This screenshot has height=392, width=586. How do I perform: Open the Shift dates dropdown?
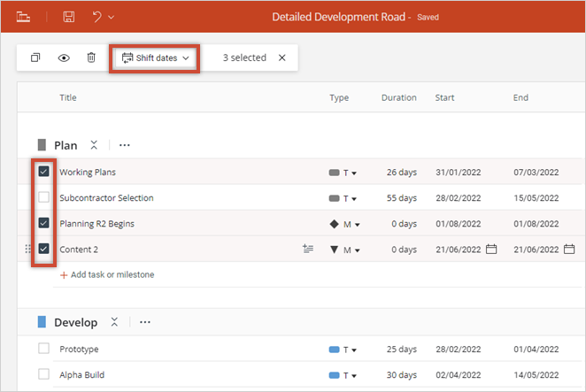click(x=155, y=58)
